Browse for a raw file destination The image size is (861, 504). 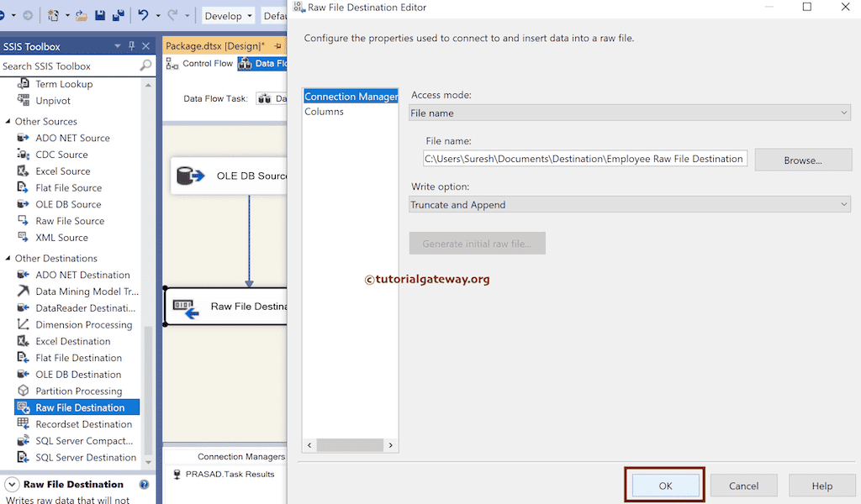pos(803,159)
